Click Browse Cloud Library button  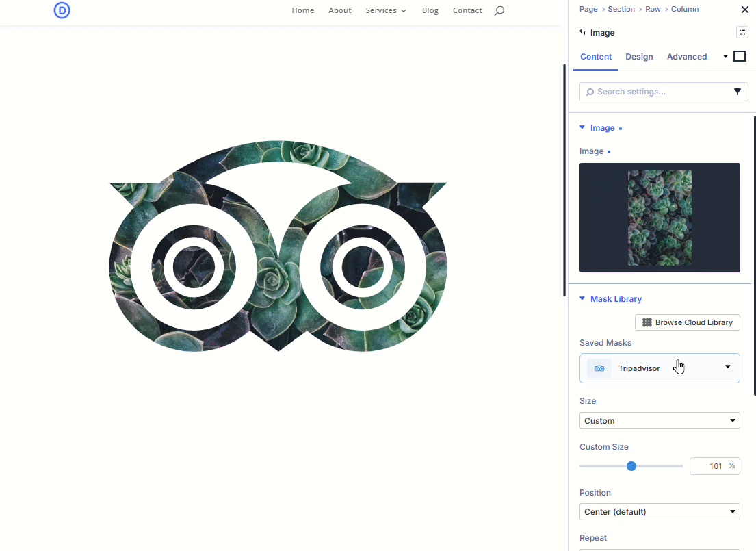[x=688, y=322]
